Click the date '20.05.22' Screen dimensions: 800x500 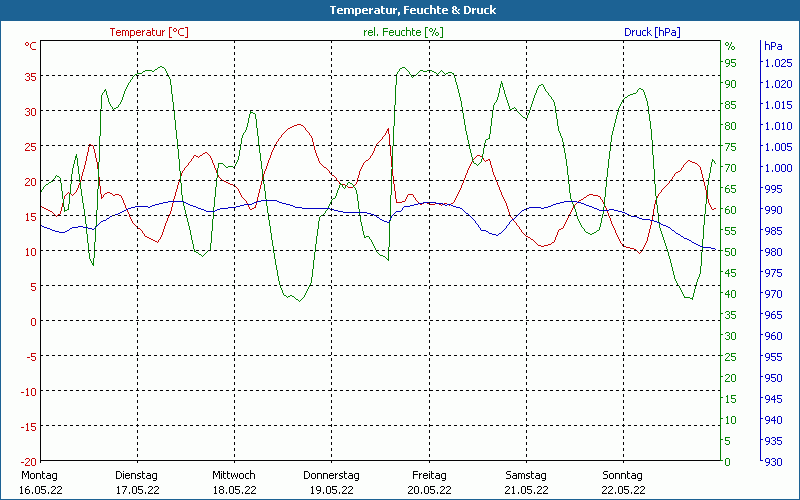tap(429, 490)
